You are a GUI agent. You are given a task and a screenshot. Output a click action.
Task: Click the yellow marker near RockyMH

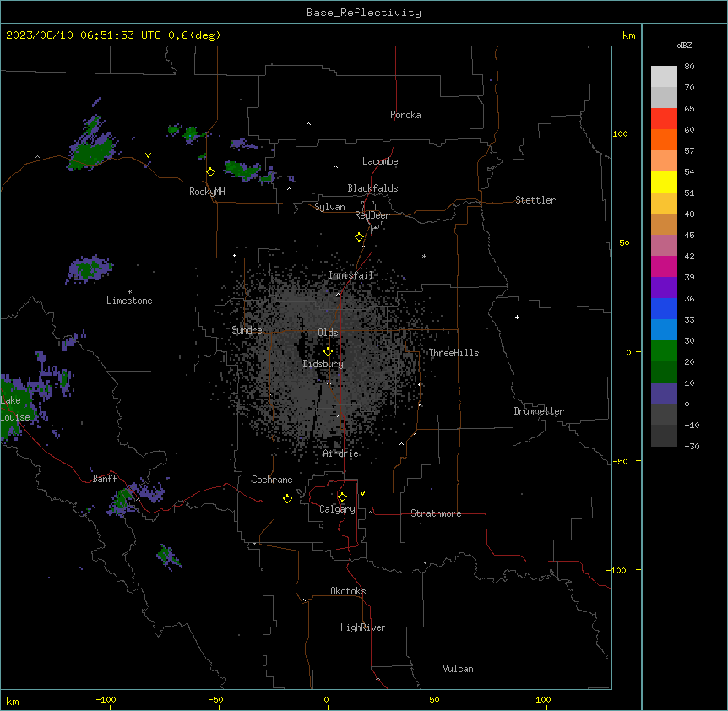coord(211,172)
